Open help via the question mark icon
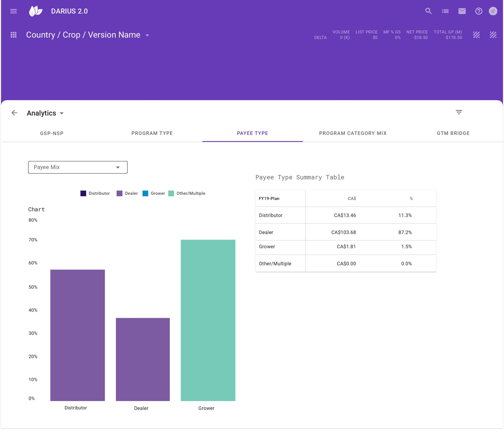 [479, 11]
